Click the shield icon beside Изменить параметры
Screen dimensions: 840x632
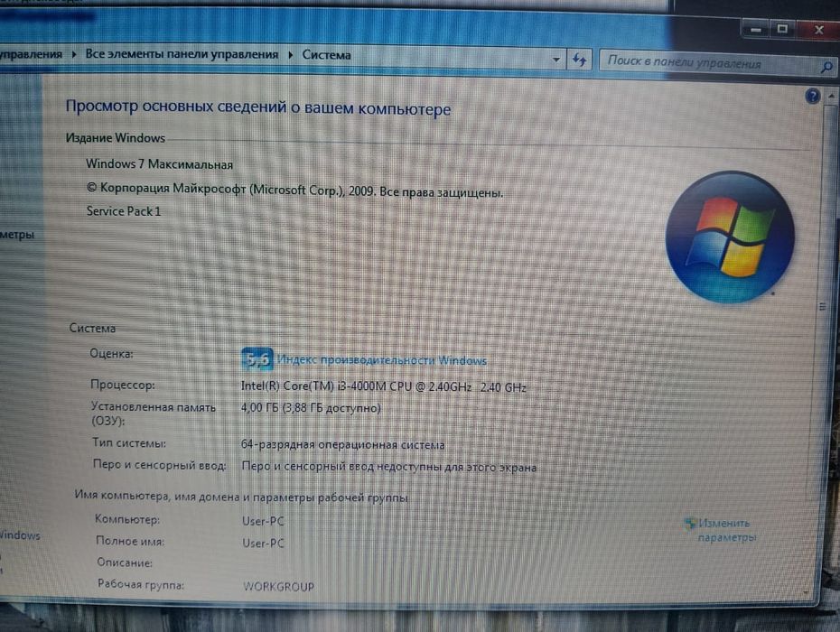point(690,524)
